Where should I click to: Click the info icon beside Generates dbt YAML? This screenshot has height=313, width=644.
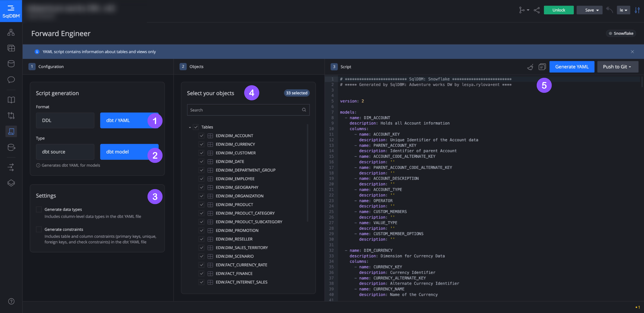pos(38,165)
